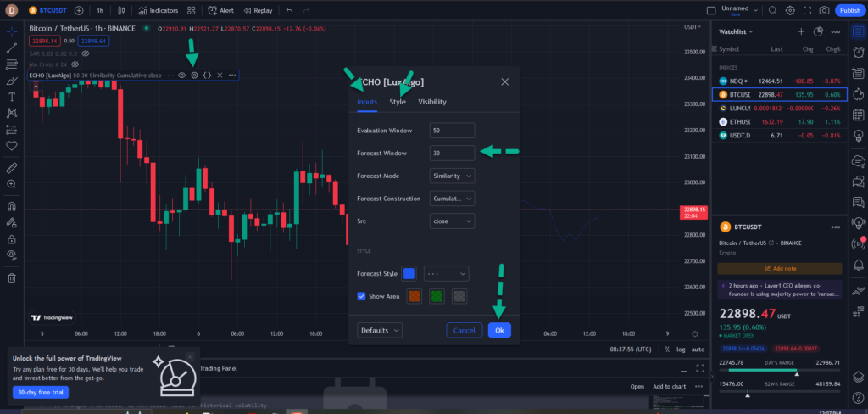Open the Replay menu item
The width and height of the screenshot is (868, 414).
258,10
